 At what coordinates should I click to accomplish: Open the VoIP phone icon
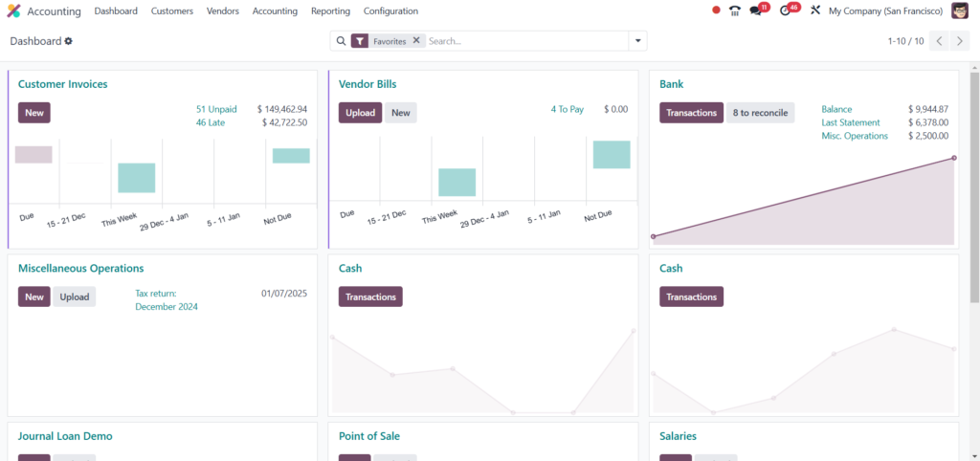pyautogui.click(x=735, y=11)
